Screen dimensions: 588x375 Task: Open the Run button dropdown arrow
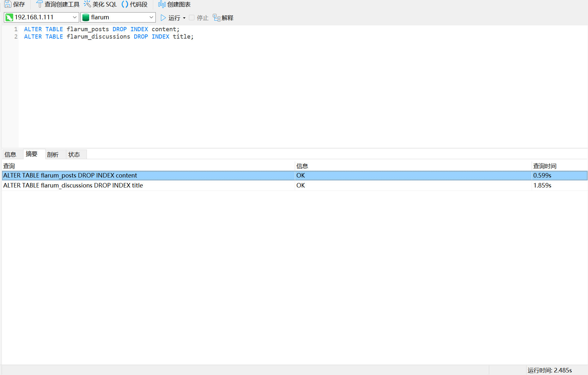[x=184, y=18]
